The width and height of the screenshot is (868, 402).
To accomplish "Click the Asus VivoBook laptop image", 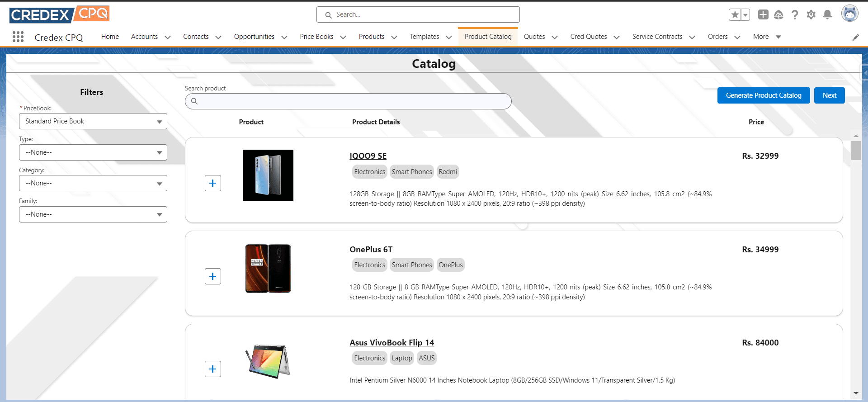I will point(268,361).
